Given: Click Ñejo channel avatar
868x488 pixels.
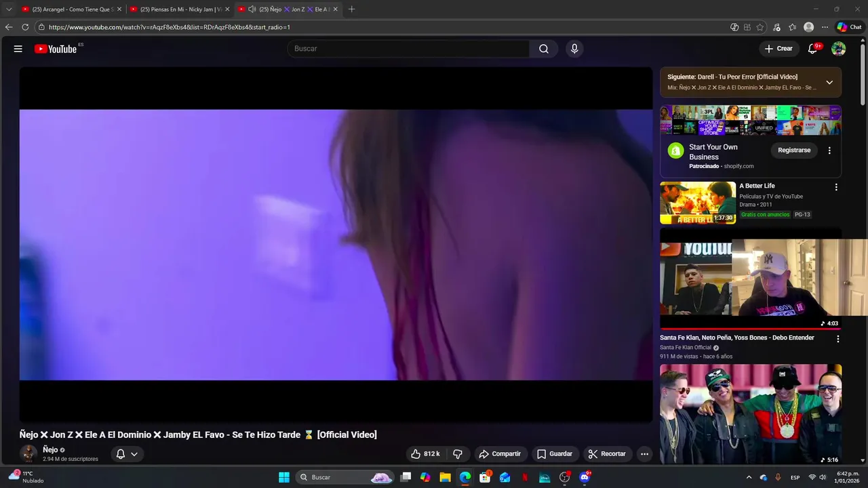Looking at the screenshot, I should (28, 453).
